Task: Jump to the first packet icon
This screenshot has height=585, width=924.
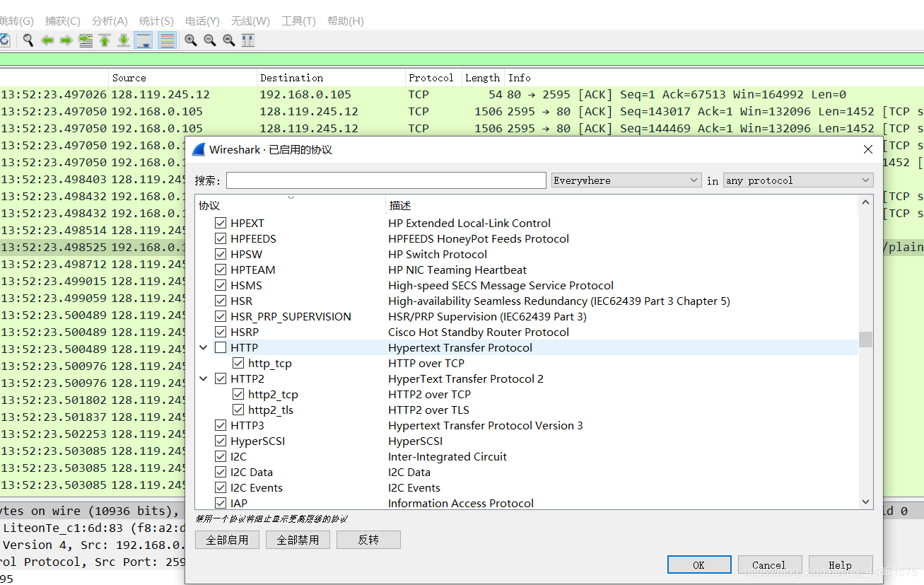Action: tap(105, 40)
